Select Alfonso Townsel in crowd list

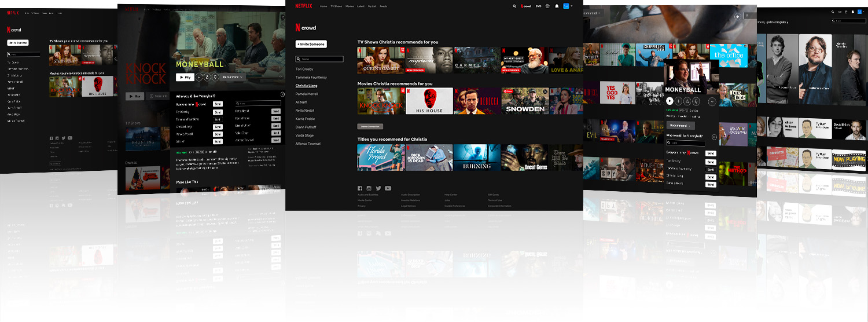pyautogui.click(x=308, y=144)
